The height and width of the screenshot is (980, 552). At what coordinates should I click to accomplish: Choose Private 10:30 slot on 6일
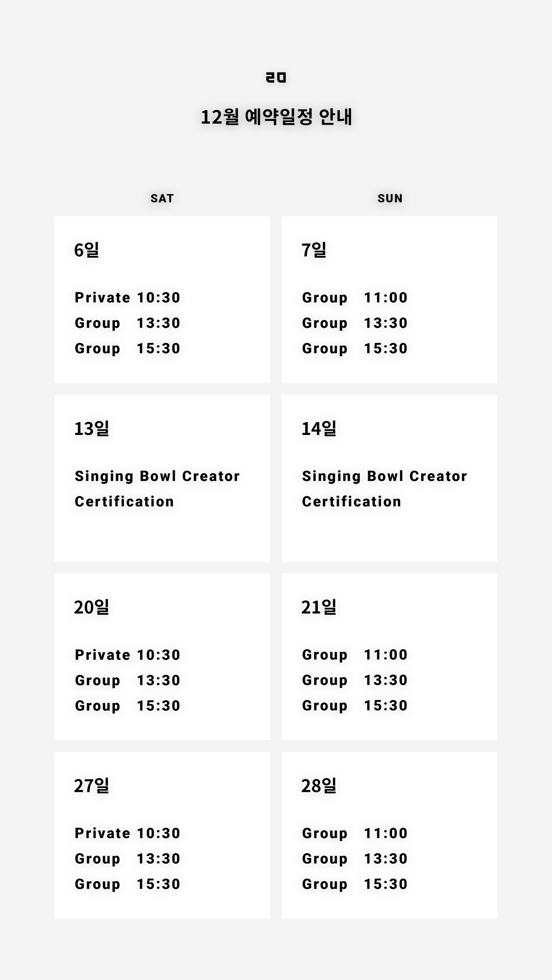coord(127,298)
